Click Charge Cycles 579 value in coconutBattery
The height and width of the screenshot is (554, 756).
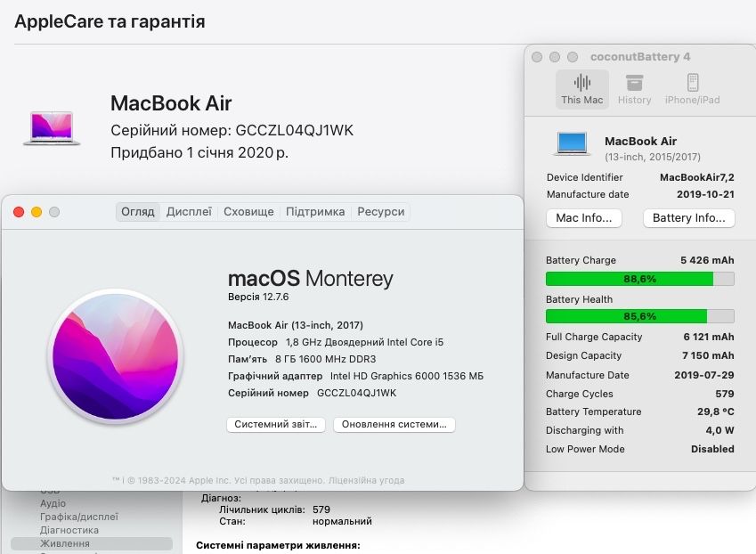(x=725, y=394)
